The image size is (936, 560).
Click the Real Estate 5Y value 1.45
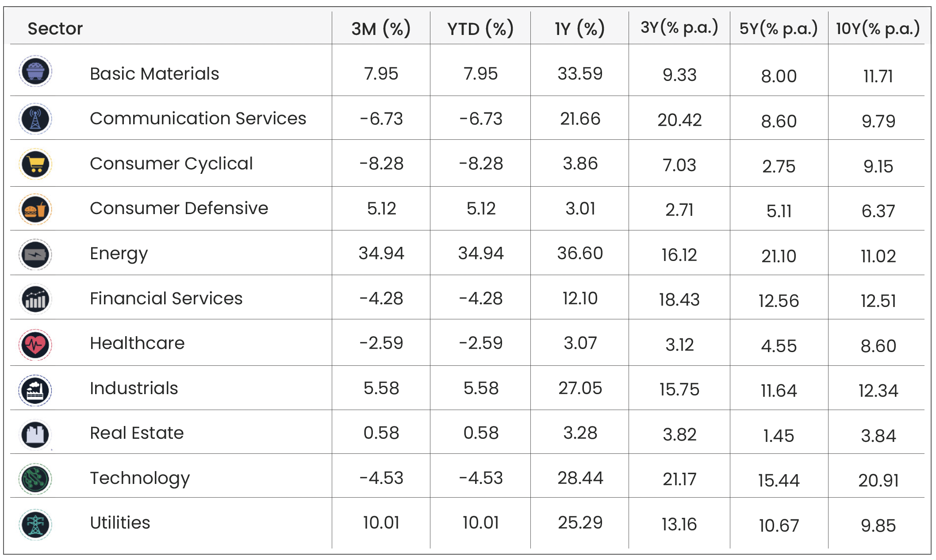pyautogui.click(x=779, y=436)
